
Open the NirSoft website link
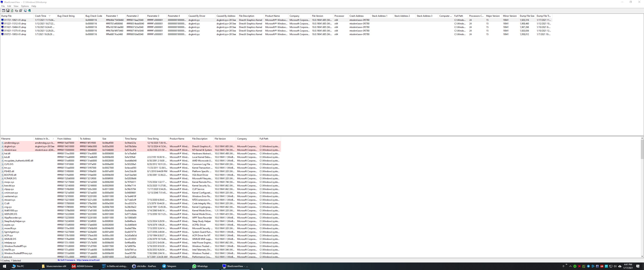coord(88,260)
